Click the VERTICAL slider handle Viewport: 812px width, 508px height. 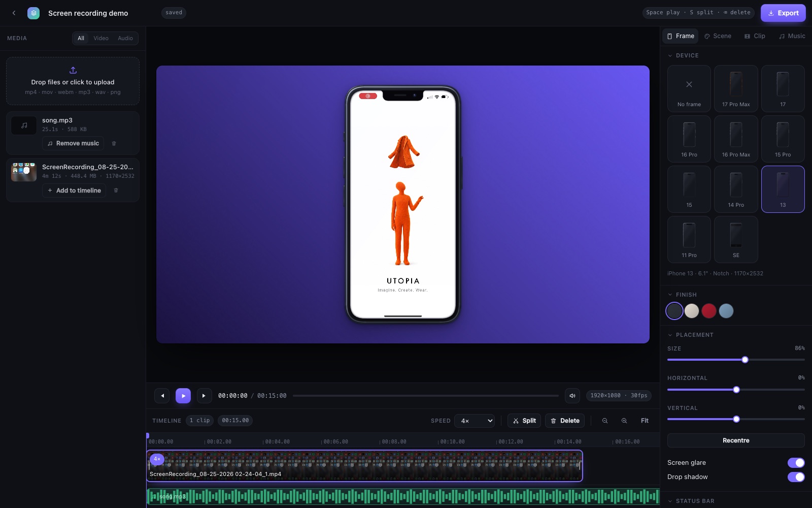click(736, 419)
